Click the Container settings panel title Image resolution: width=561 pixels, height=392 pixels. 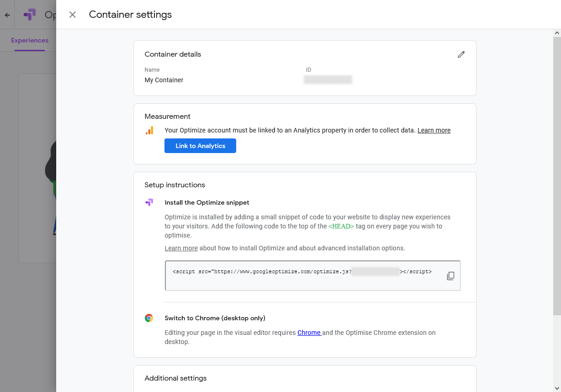131,15
